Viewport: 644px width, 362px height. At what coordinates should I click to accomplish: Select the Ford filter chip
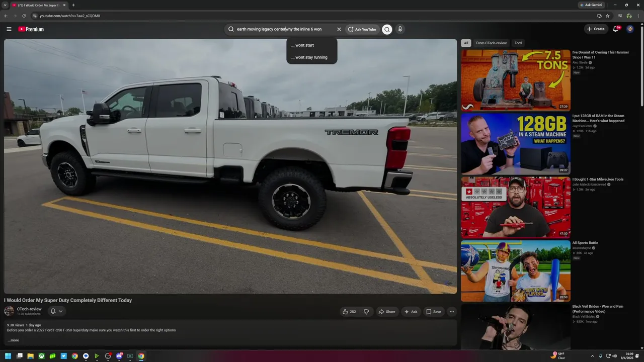pyautogui.click(x=518, y=43)
